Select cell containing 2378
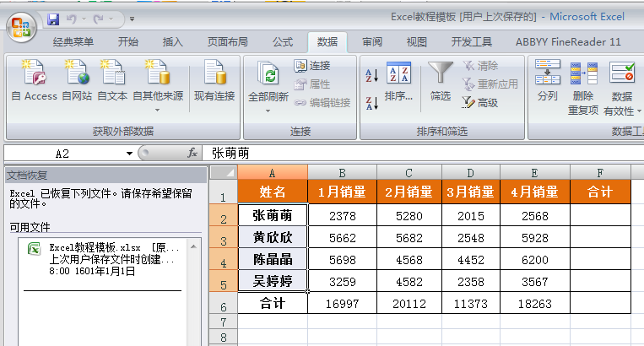This screenshot has width=644, height=346. coord(342,215)
